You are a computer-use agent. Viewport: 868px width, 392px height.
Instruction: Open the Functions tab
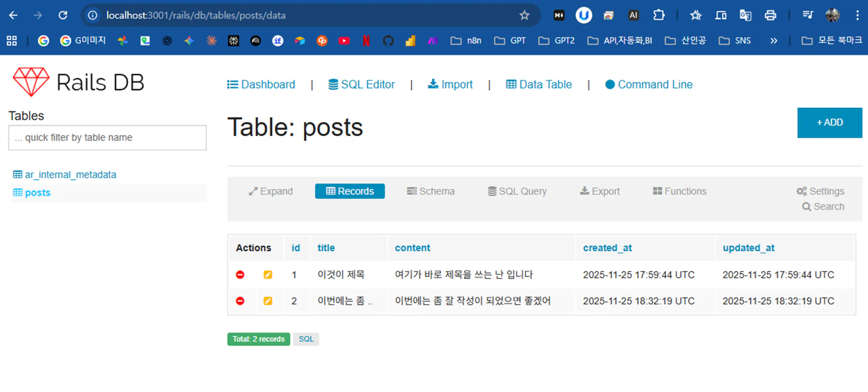[x=680, y=191]
